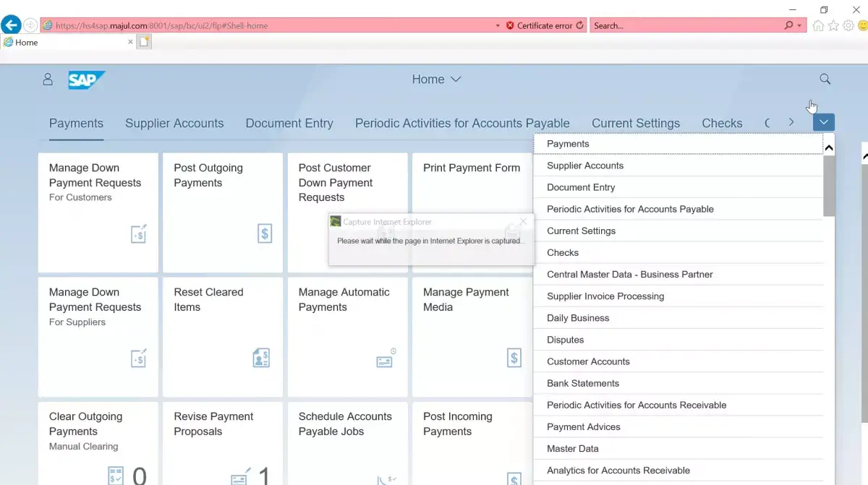Viewport: 868px width, 485px height.
Task: Click icon on Reset Cleared Items tile
Action: pos(261,357)
